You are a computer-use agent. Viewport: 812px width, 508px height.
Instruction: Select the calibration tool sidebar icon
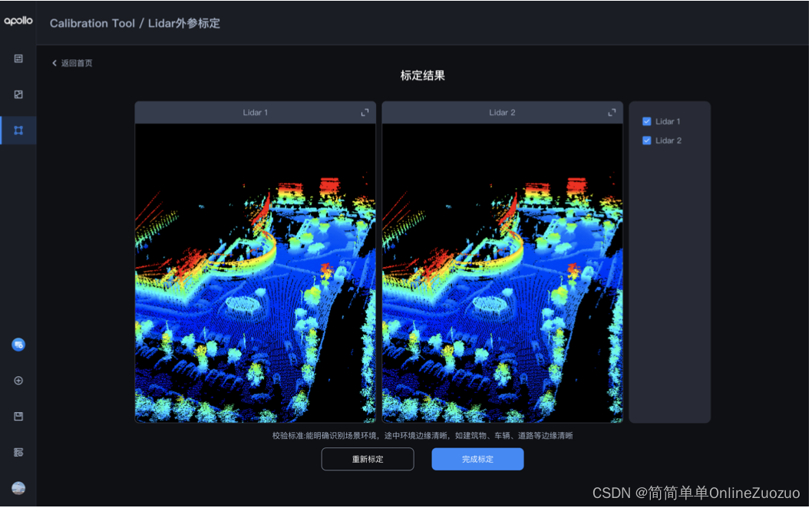pyautogui.click(x=18, y=130)
